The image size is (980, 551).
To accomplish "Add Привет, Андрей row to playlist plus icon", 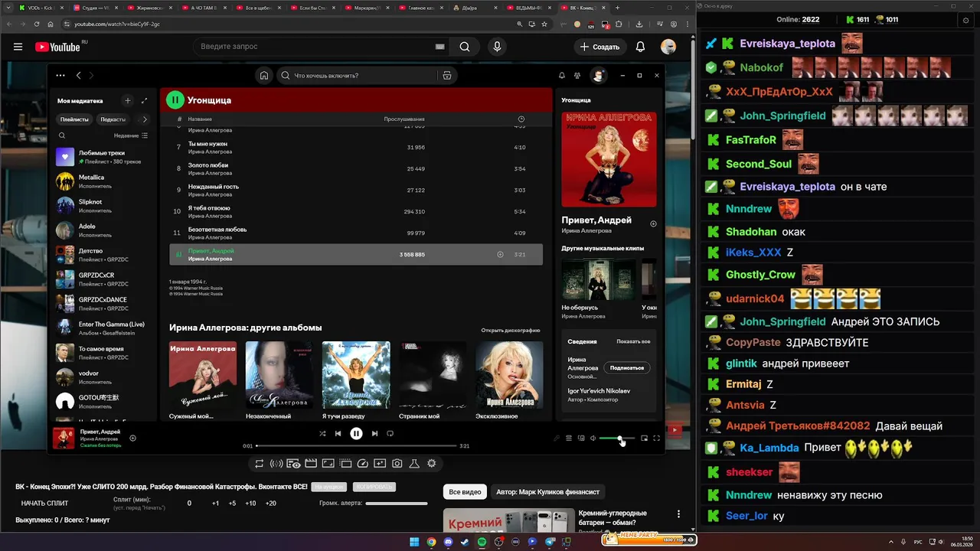I will 500,254.
